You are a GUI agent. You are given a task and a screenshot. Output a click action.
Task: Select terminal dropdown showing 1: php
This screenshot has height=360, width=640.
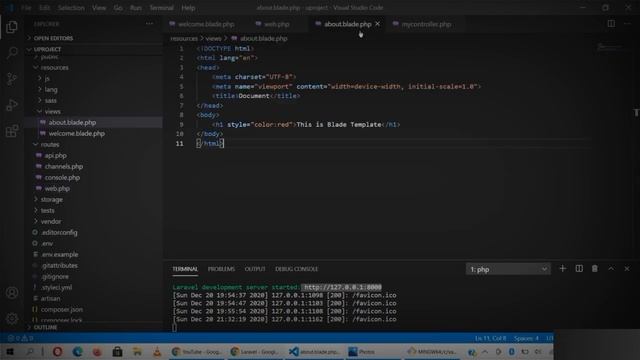[x=508, y=269]
